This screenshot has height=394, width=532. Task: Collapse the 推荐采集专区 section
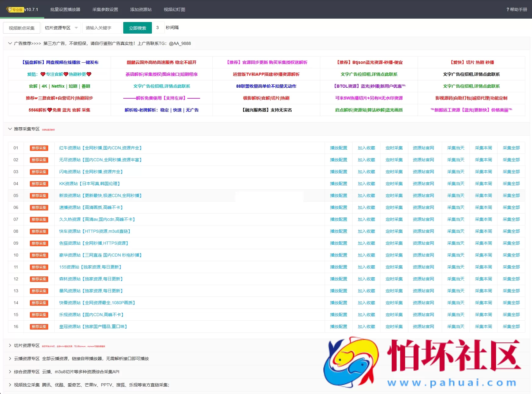pos(10,129)
